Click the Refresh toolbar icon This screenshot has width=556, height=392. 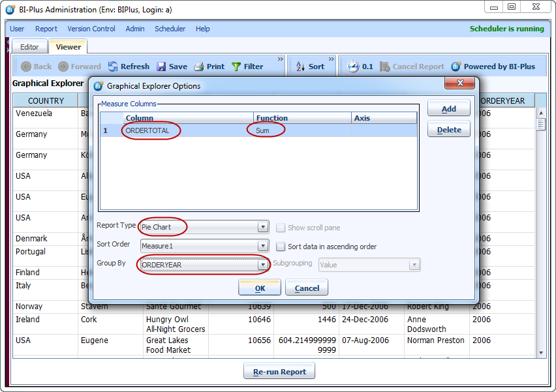(x=114, y=67)
